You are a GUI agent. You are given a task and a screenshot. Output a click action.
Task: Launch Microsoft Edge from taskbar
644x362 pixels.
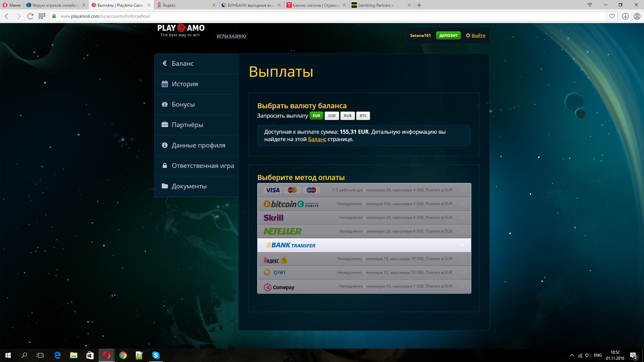click(57, 355)
